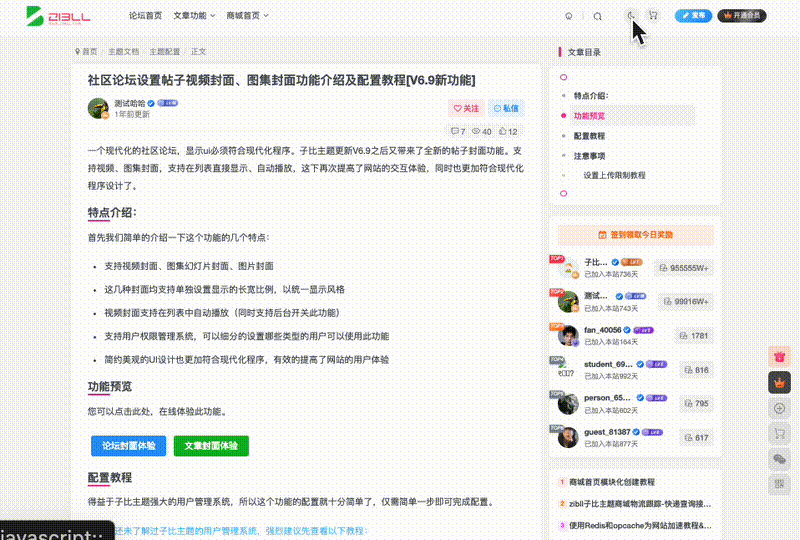Click the green 文章封面体验 button
800x540 pixels.
[211, 446]
